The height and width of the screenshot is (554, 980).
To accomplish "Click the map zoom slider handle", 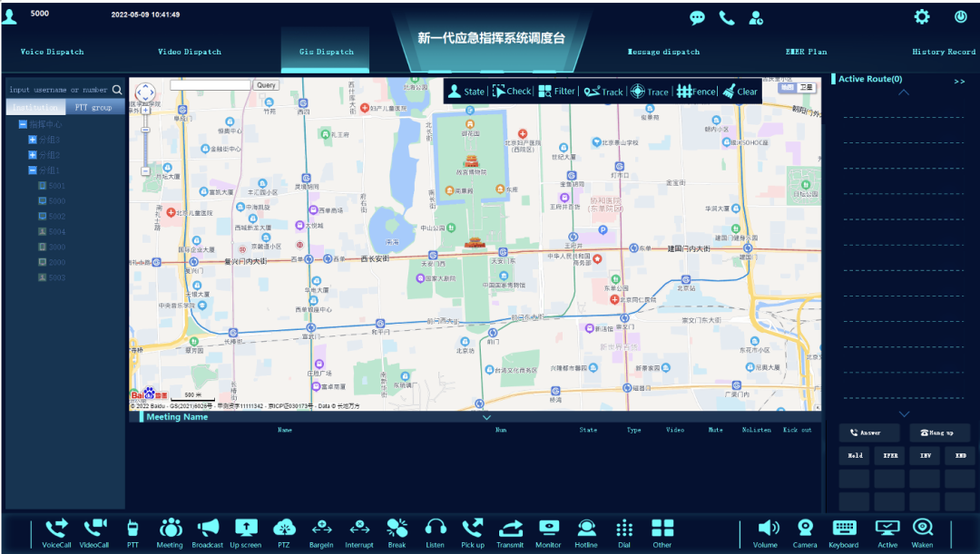I will click(145, 130).
